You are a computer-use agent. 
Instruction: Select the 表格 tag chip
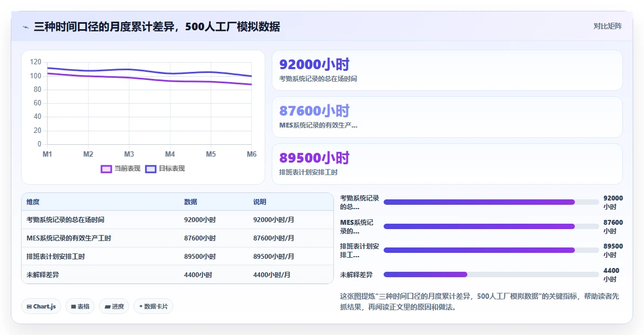[x=80, y=306]
